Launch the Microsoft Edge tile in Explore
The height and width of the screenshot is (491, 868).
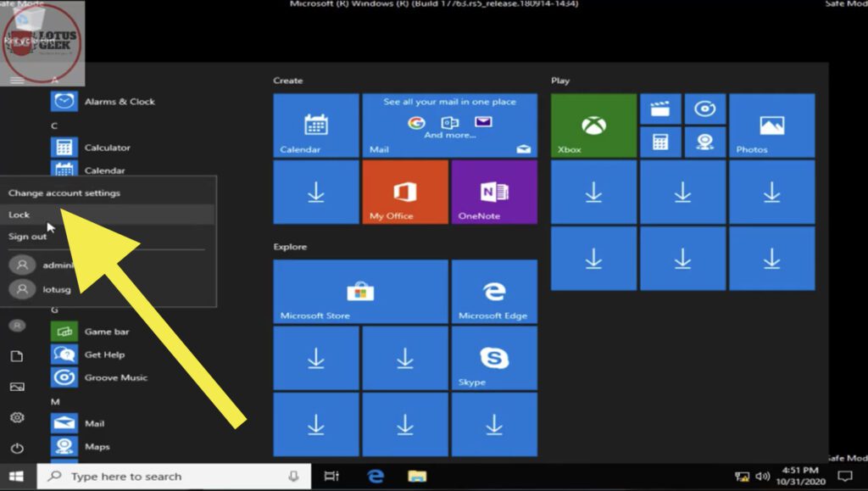pyautogui.click(x=493, y=292)
